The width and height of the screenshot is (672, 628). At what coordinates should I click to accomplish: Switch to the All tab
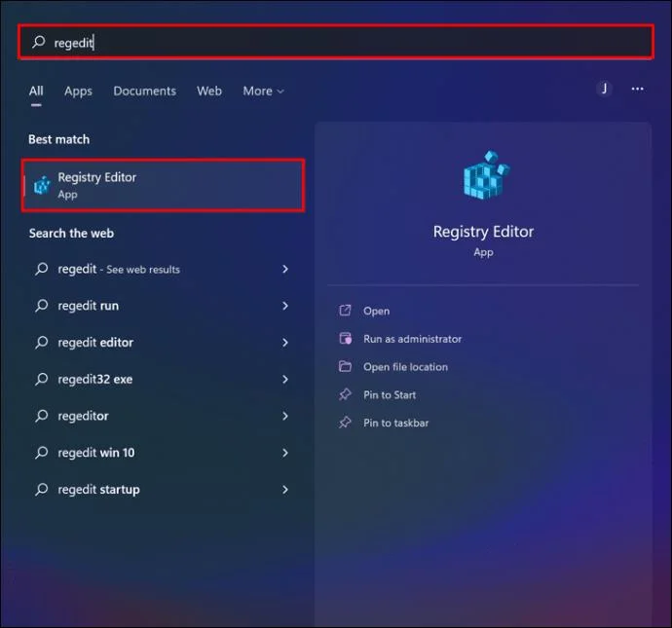click(36, 91)
